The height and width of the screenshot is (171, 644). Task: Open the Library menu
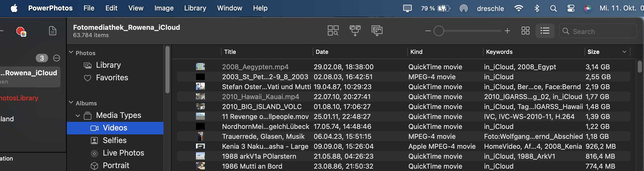[x=195, y=8]
